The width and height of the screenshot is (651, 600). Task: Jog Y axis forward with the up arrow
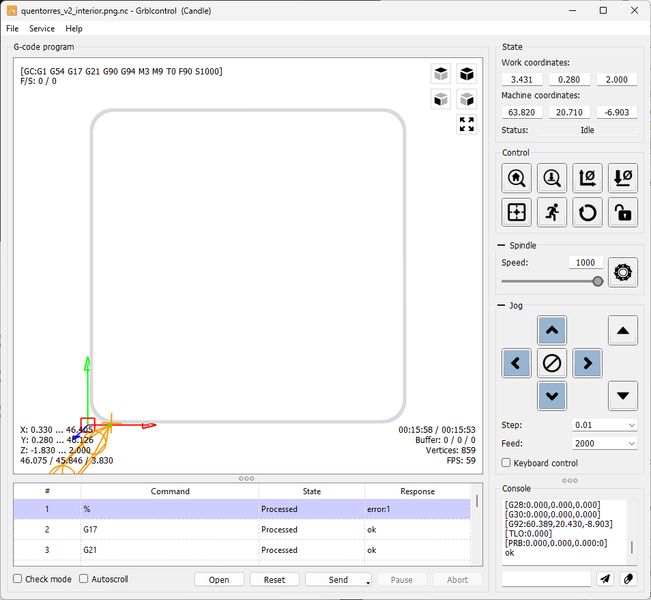click(552, 331)
